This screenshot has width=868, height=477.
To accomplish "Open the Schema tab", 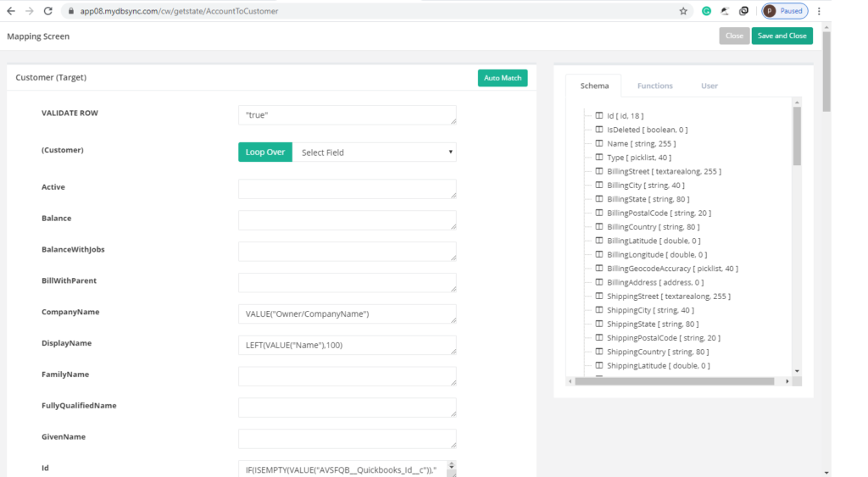I will click(594, 86).
